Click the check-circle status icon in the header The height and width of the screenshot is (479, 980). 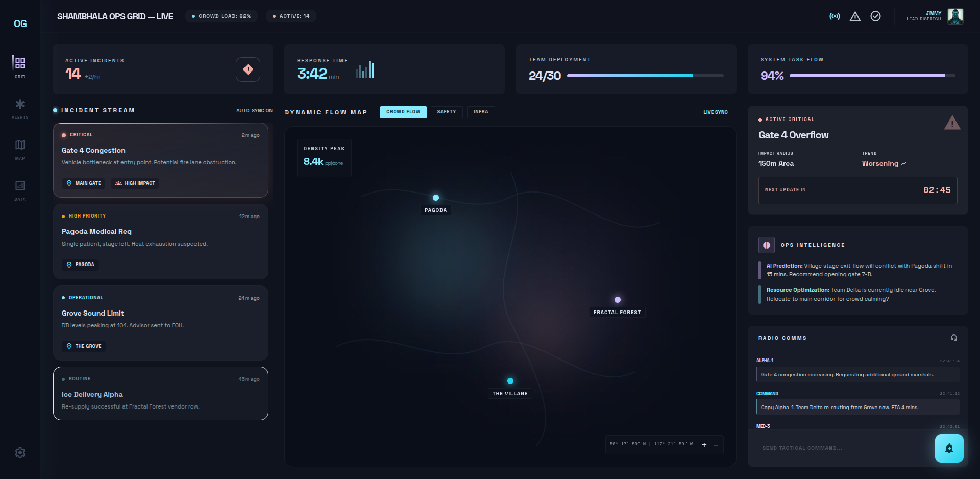(876, 16)
